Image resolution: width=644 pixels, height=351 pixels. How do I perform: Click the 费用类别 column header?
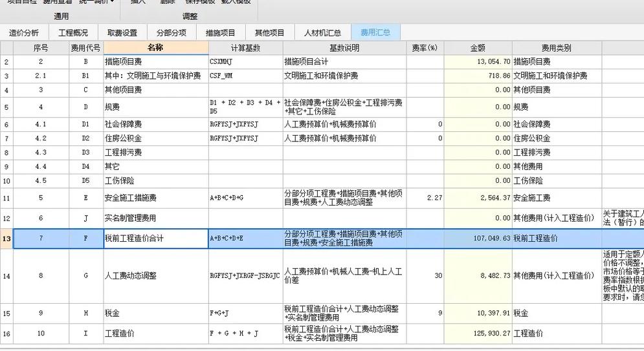click(557, 48)
